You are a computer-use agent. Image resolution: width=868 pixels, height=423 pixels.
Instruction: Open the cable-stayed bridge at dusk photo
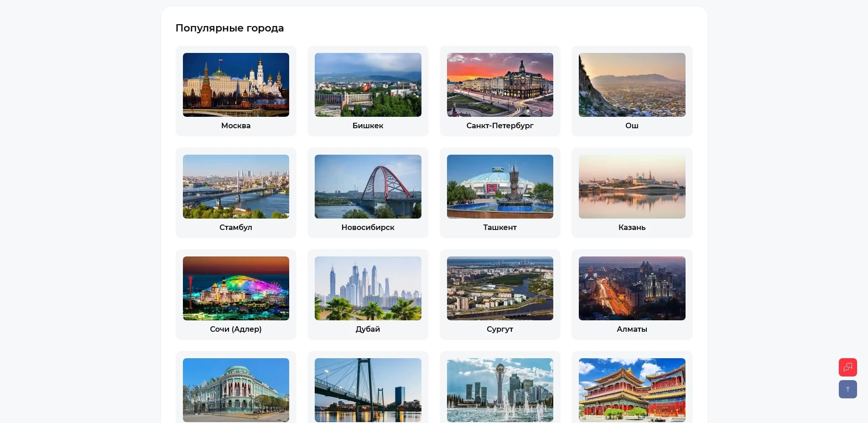(368, 390)
